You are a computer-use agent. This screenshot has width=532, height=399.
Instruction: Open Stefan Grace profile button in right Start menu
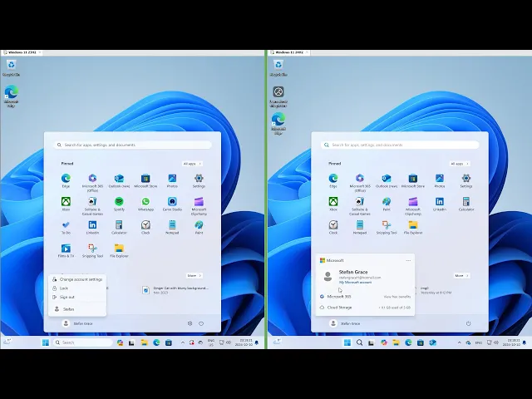click(x=345, y=323)
